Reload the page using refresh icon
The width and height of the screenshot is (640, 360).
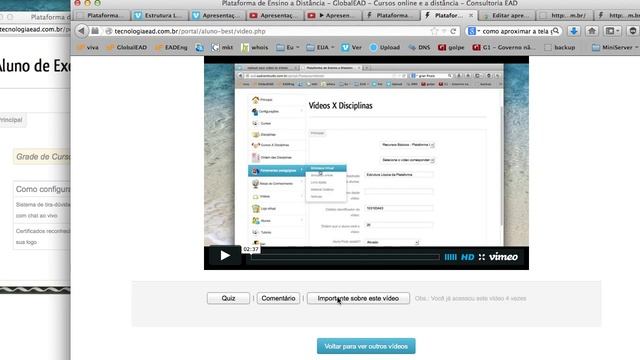point(453,31)
